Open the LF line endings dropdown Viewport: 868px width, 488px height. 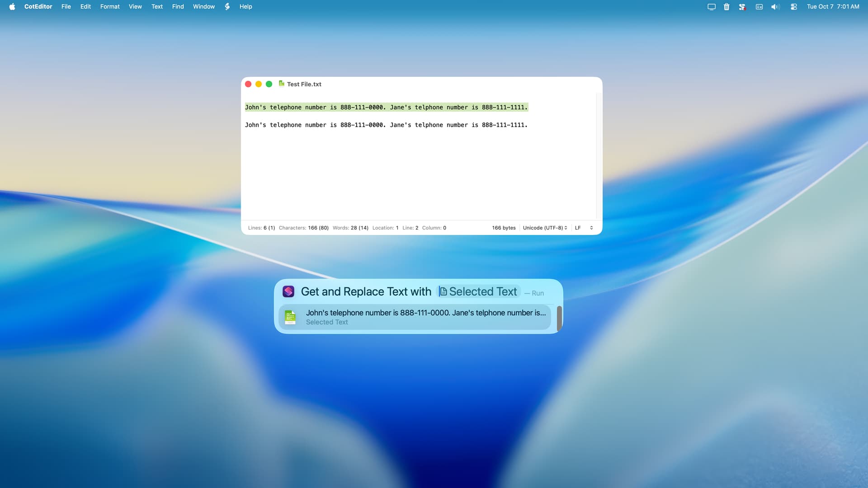click(x=584, y=228)
